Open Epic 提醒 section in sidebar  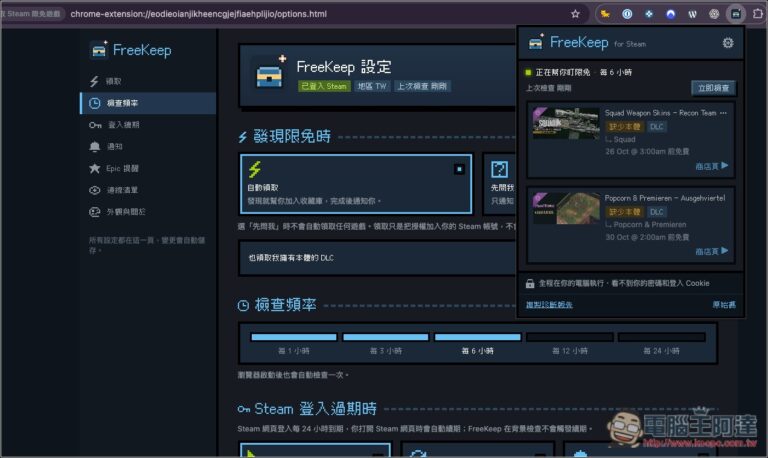coord(148,169)
